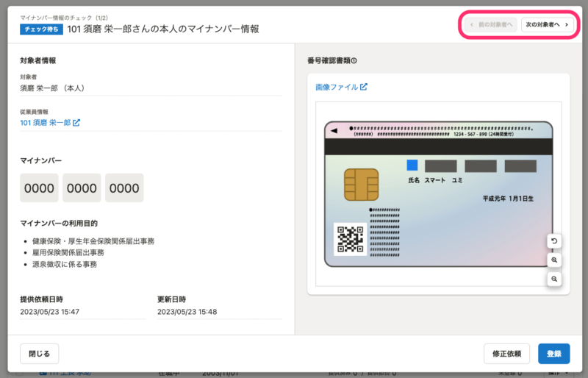Viewport: 588px width, 378px height.
Task: Click the 更新日時 value 2023/05/23 15:48
Action: [x=187, y=312]
